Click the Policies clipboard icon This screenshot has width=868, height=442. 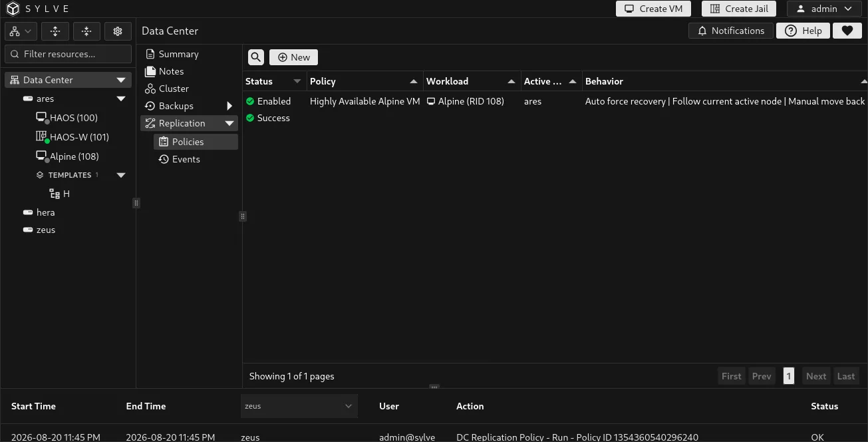coord(164,142)
